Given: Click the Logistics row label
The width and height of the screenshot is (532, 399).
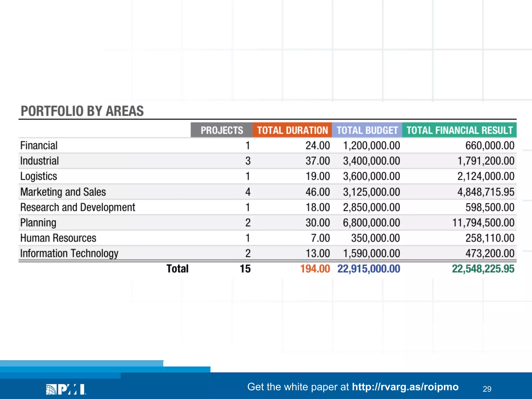Looking at the screenshot, I should pos(39,176).
